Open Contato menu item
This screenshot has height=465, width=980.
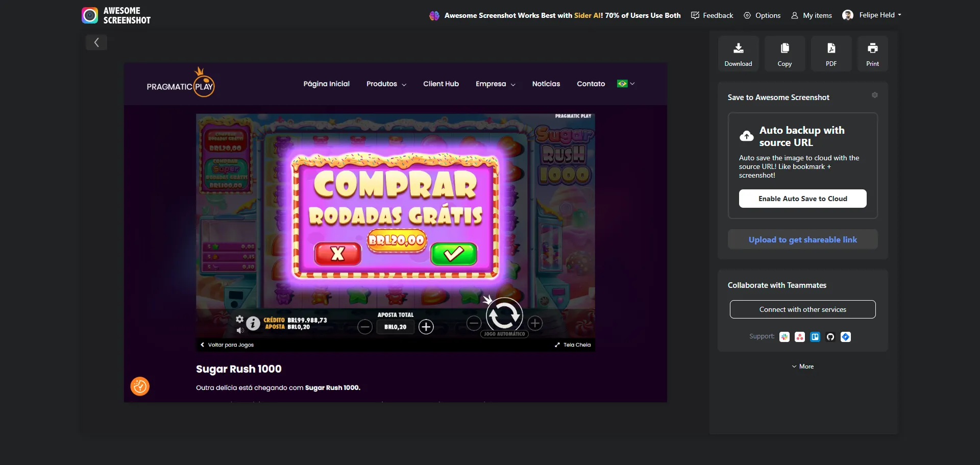tap(591, 84)
